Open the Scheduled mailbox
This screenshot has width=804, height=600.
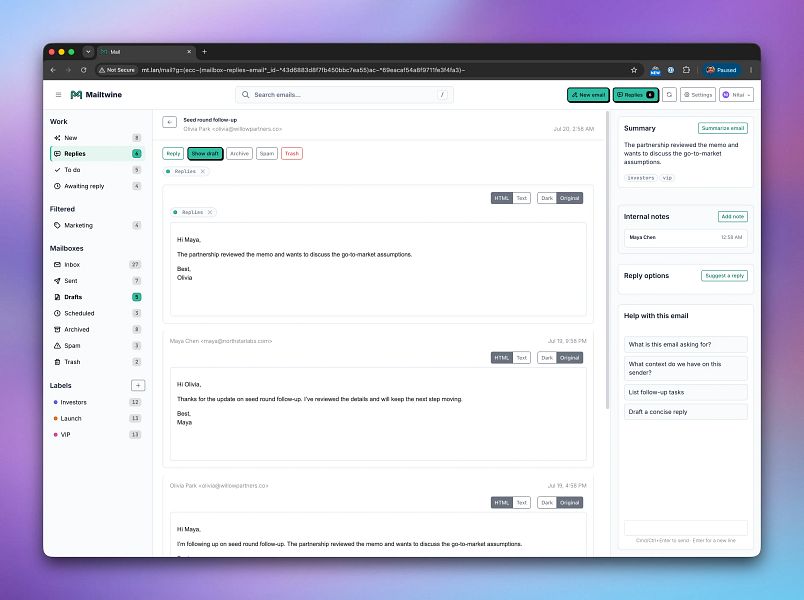pos(97,313)
